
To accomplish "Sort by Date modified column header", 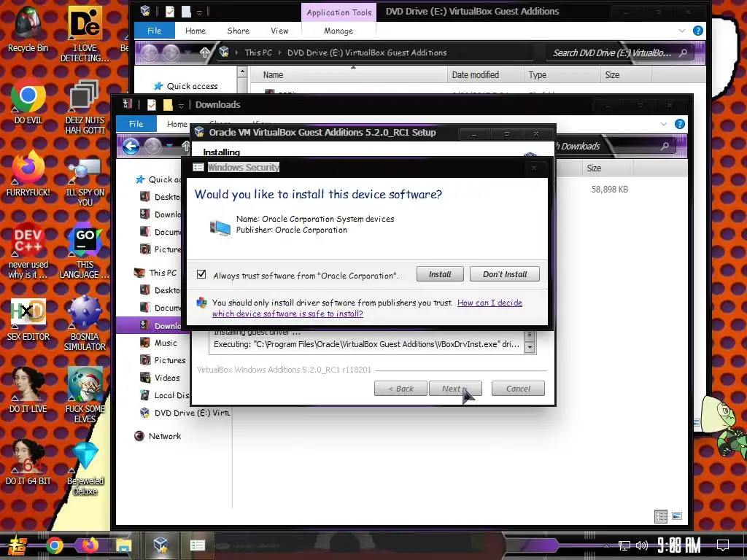I will click(485, 75).
